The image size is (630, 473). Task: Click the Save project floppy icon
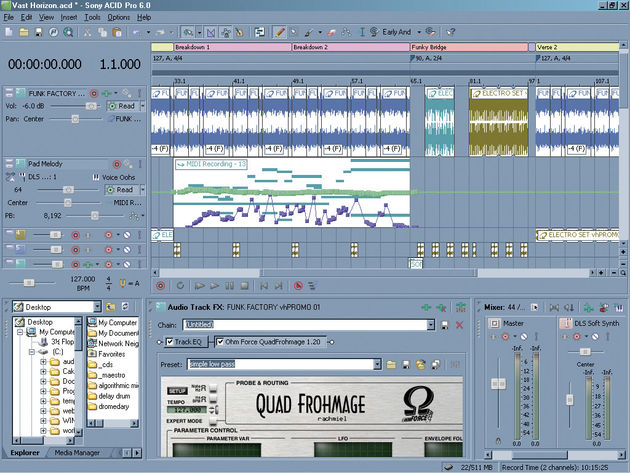click(x=39, y=32)
